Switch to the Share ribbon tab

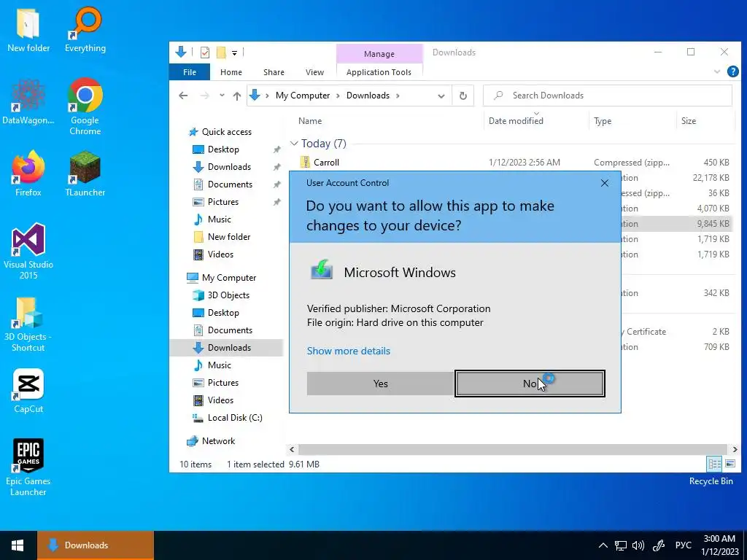tap(274, 72)
